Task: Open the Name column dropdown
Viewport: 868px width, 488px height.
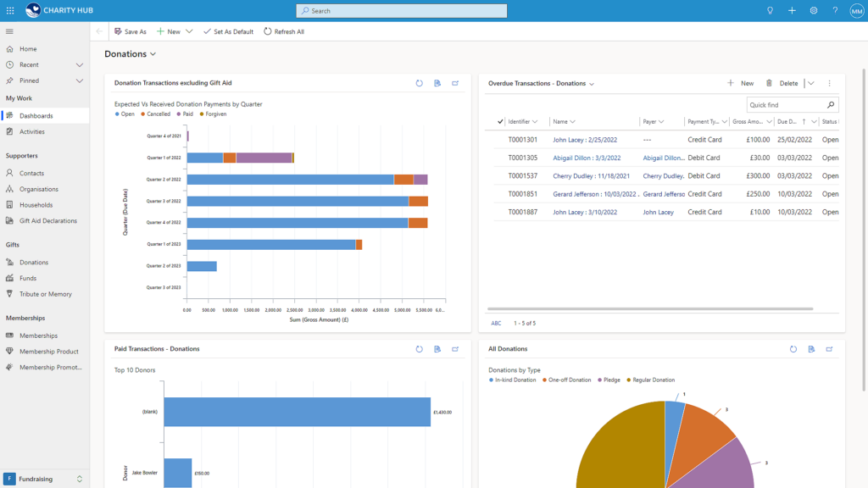Action: pos(572,122)
